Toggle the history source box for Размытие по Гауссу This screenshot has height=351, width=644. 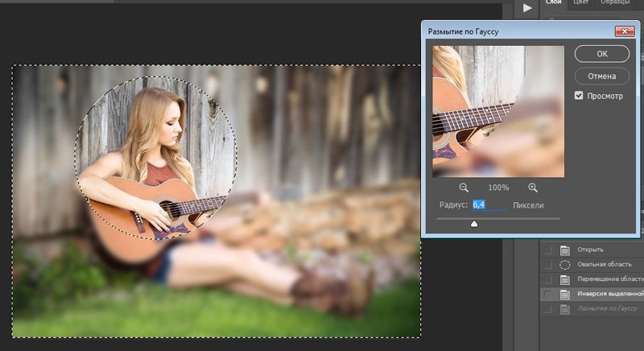click(547, 309)
